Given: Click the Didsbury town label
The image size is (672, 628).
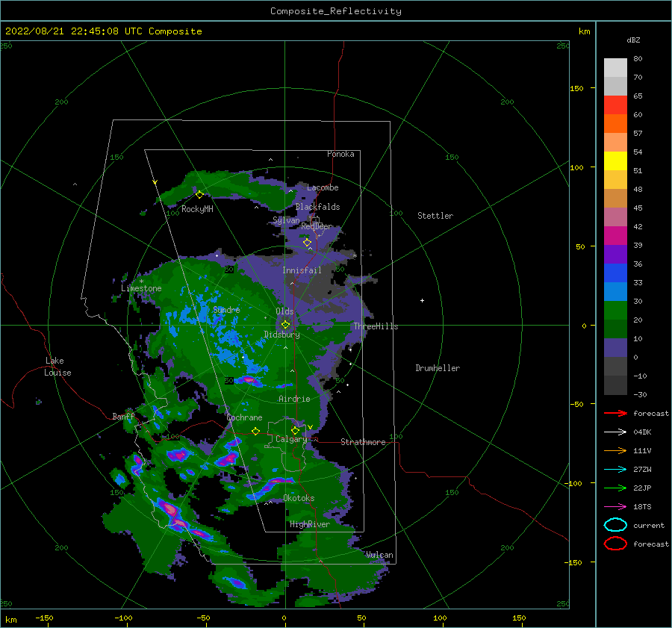Looking at the screenshot, I should [x=281, y=335].
